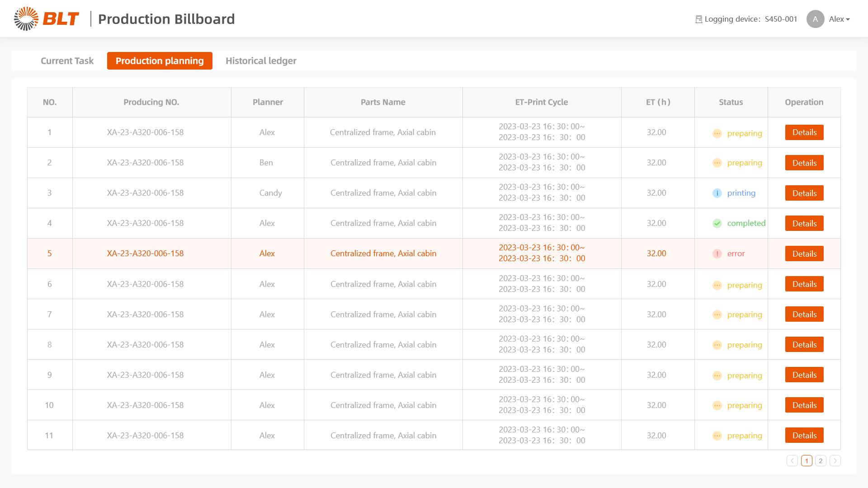Viewport: 868px width, 488px height.
Task: Expand the Alex account dropdown arrow
Action: [x=848, y=19]
